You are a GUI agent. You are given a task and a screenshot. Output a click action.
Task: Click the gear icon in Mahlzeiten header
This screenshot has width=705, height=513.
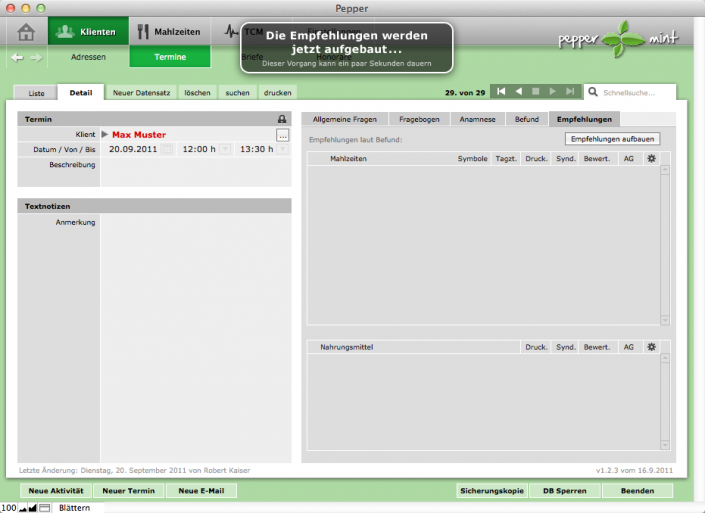coord(651,158)
